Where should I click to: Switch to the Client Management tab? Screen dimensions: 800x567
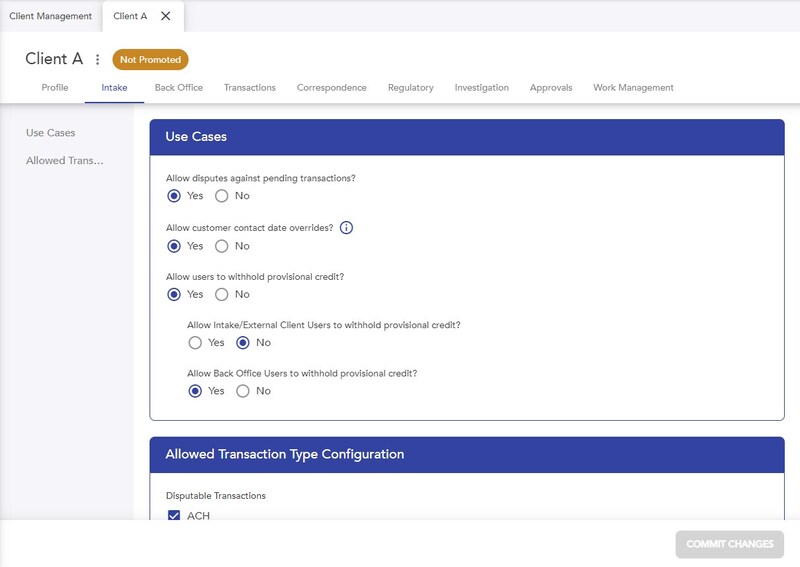tap(51, 16)
